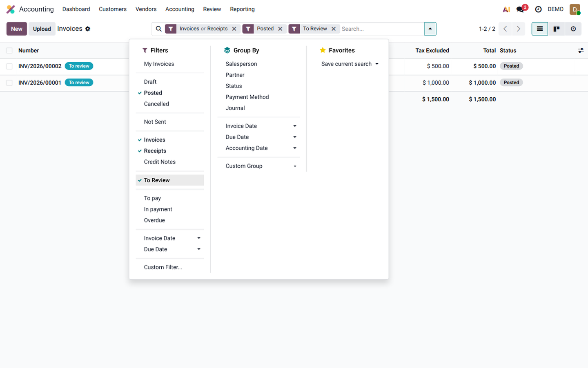
Task: Go to next page of records
Action: (x=519, y=29)
